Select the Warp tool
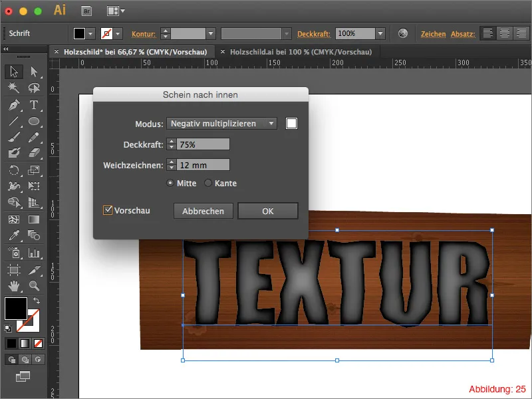 click(x=14, y=186)
